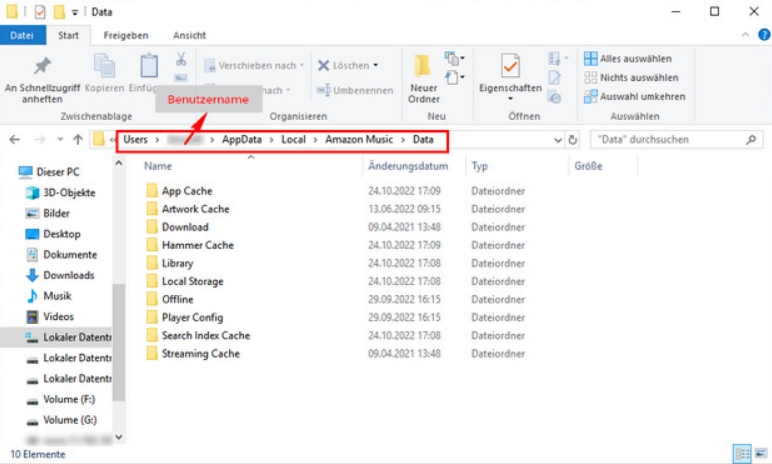This screenshot has width=772, height=464.
Task: Select the Streaming Cache folder
Action: 200,354
